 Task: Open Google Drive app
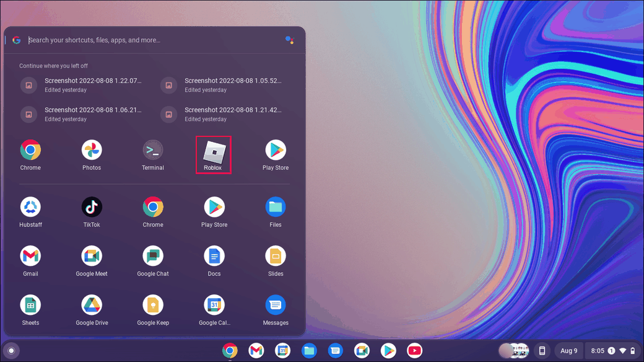point(92,306)
